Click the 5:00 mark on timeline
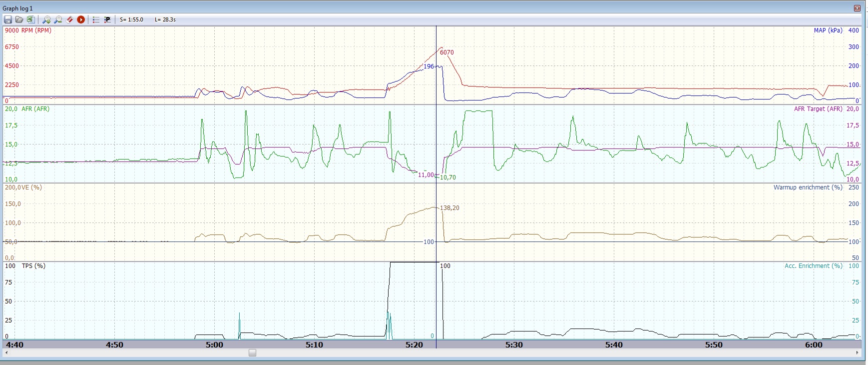Screen dimensions: 868x365 click(x=215, y=344)
